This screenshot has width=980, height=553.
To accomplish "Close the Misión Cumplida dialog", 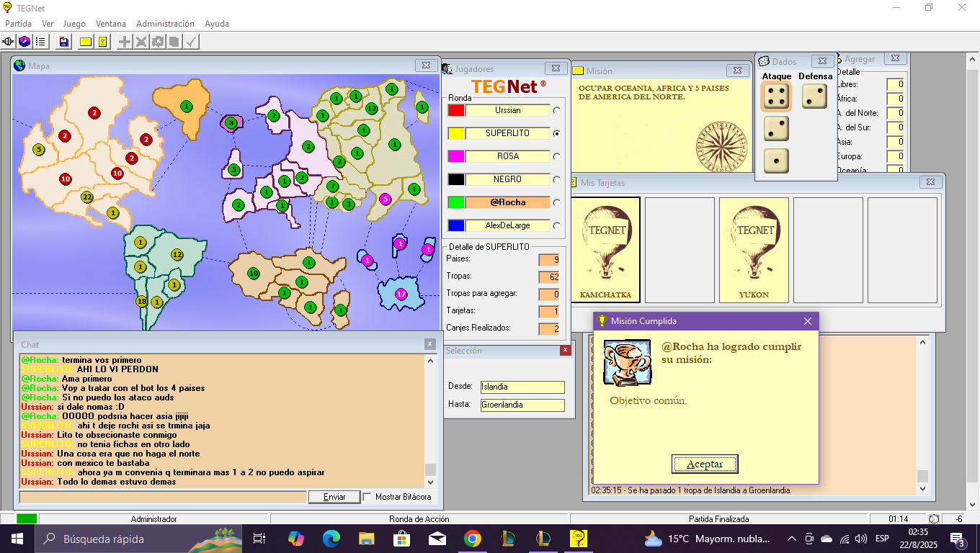I will click(x=807, y=321).
